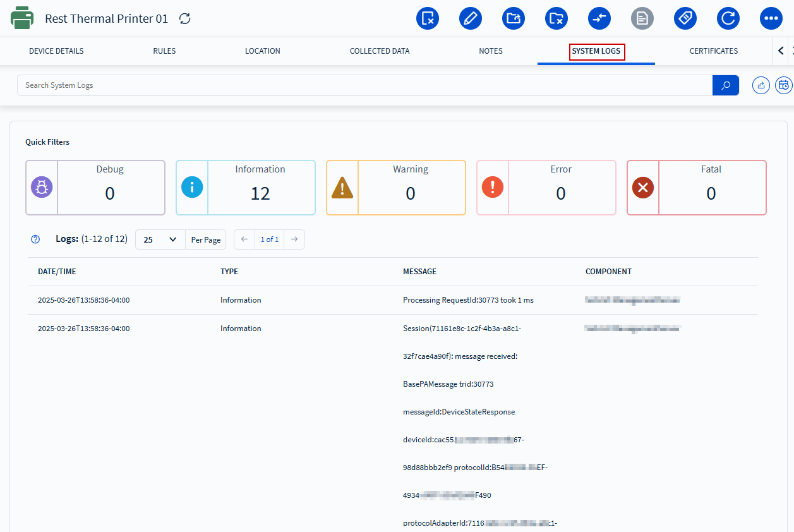
Task: Go to previous page of logs
Action: [x=244, y=239]
